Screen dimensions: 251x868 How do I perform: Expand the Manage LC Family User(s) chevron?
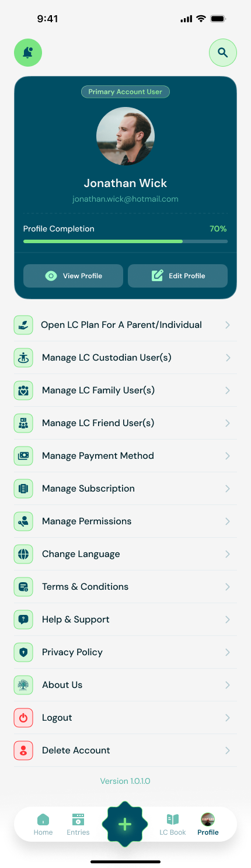[228, 390]
